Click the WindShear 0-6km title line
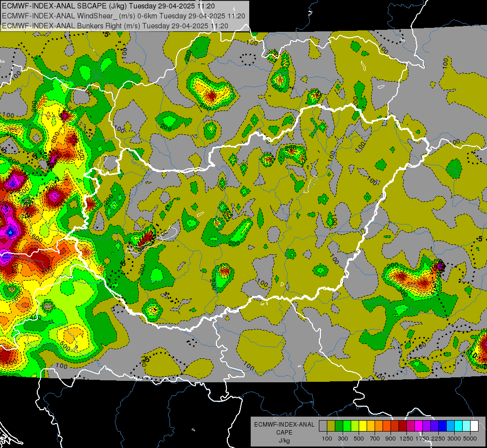487x448 pixels. point(123,16)
